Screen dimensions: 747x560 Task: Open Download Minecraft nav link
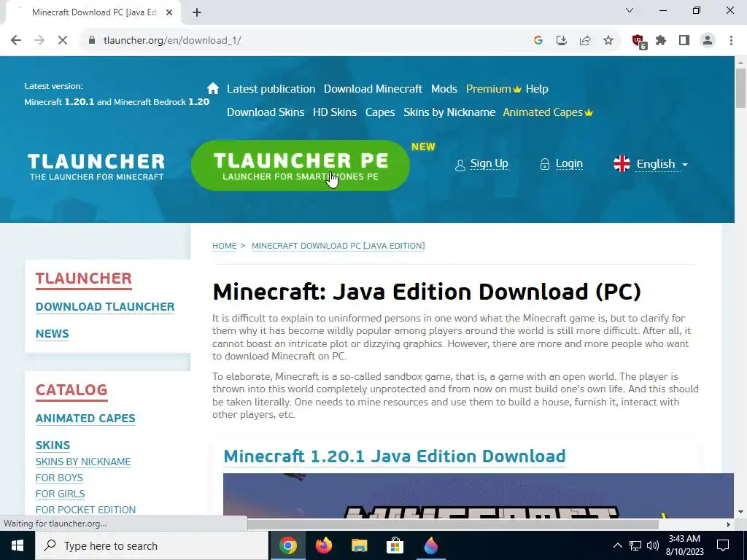pos(373,89)
